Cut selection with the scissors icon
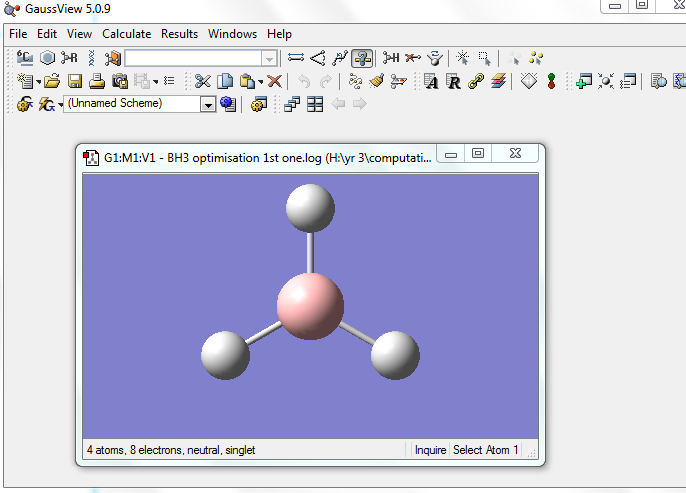686x493 pixels. coord(203,81)
